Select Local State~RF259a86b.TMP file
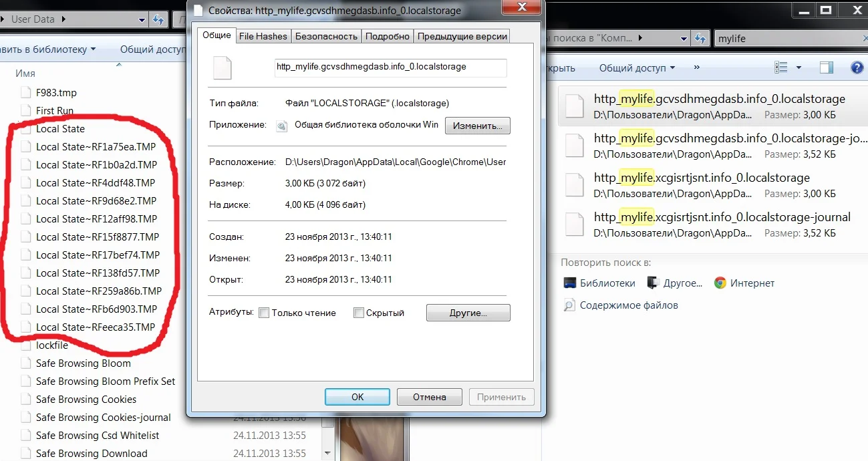Viewport: 868px width, 461px height. click(x=99, y=291)
